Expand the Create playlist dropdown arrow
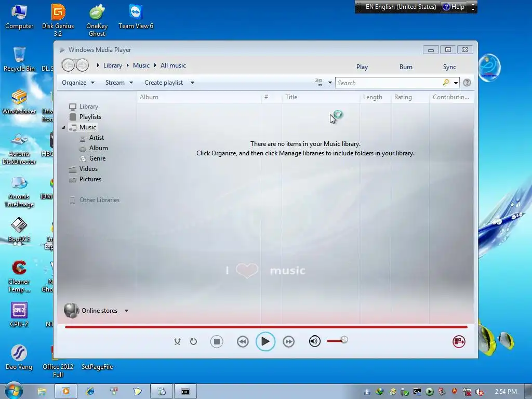Screen dimensions: 532x399 click(x=192, y=83)
